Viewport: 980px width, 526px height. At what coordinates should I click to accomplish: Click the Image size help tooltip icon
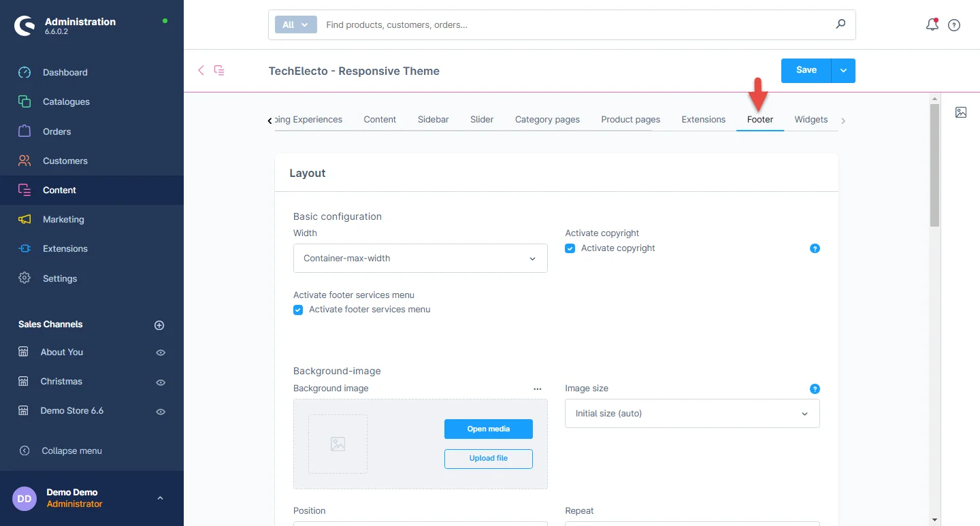click(x=815, y=389)
